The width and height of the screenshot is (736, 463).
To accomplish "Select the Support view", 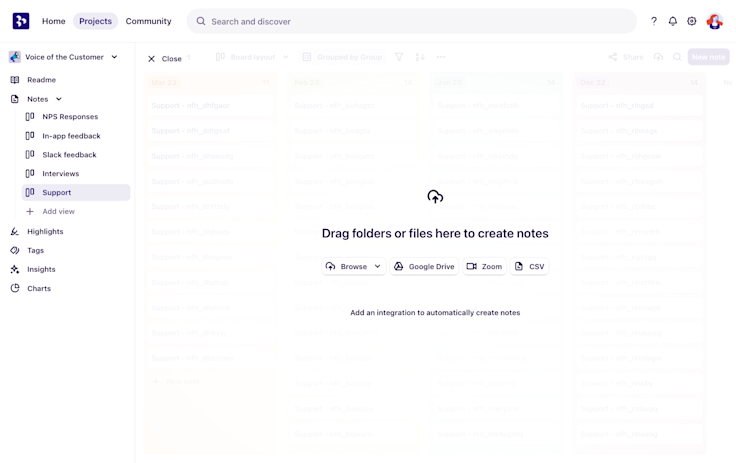I will [x=76, y=193].
